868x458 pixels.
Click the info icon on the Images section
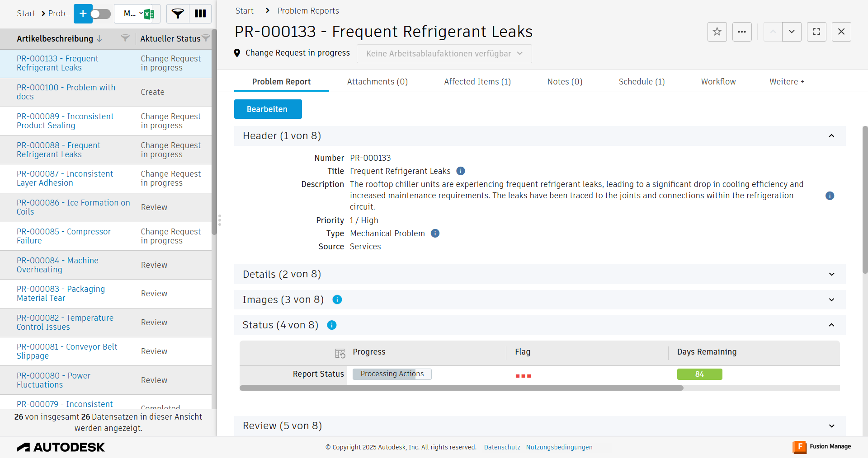pos(337,299)
